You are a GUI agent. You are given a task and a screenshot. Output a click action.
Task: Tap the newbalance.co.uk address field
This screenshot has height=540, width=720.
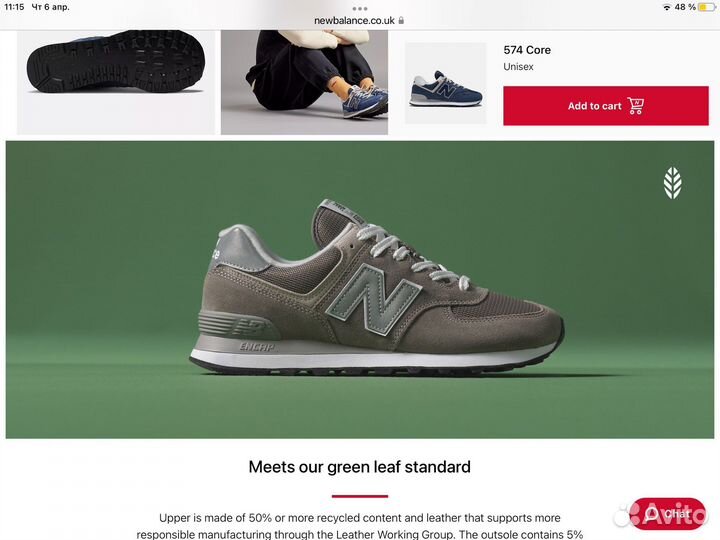(359, 21)
